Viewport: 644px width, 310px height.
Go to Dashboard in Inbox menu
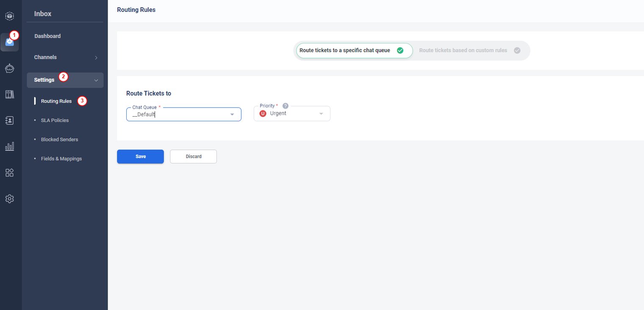click(x=47, y=36)
